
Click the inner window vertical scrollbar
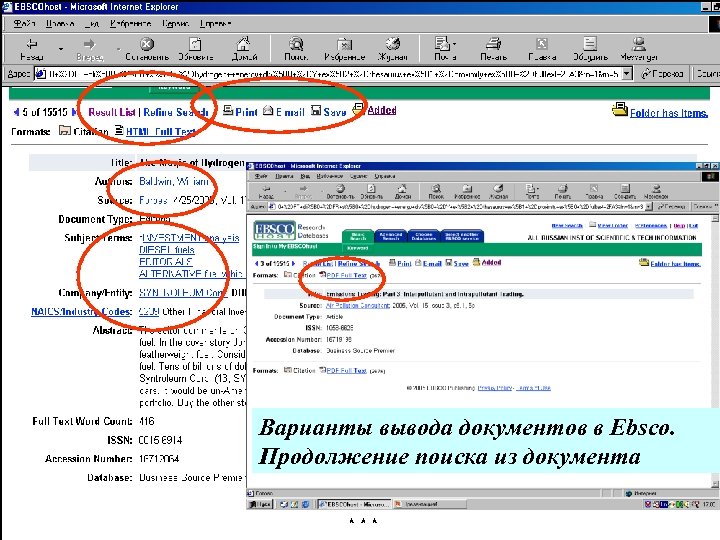(715, 351)
